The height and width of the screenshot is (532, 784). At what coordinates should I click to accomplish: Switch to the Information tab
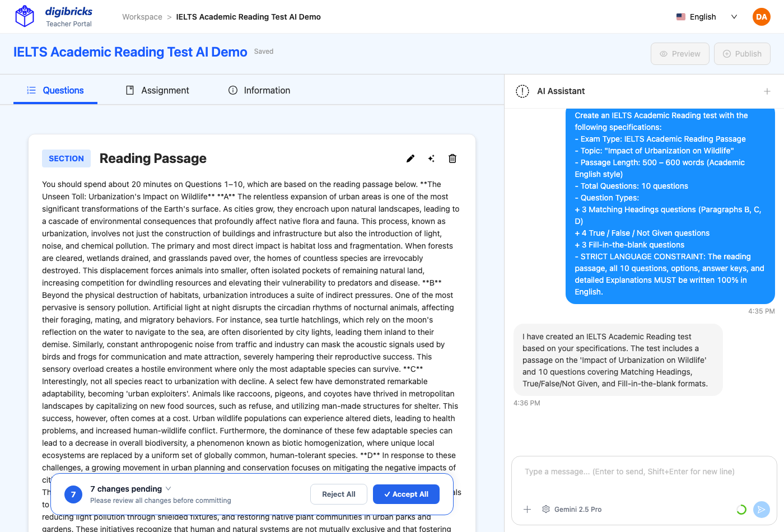pos(259,90)
